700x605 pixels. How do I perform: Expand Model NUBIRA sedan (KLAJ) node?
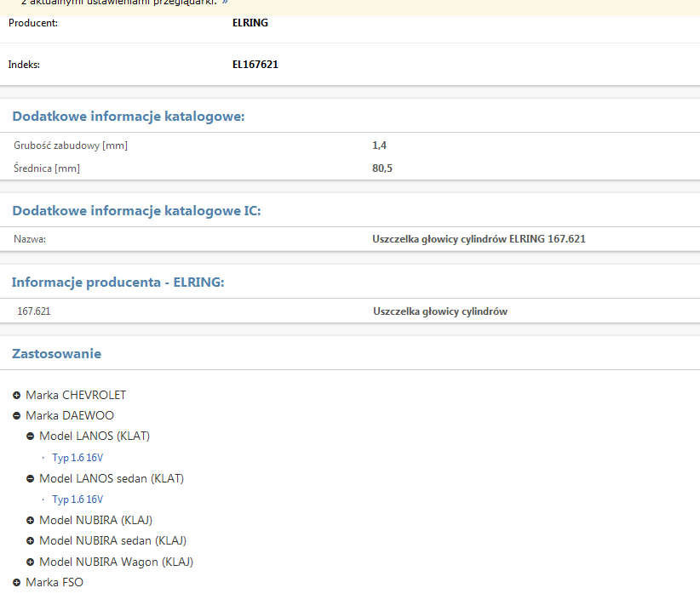pos(31,540)
